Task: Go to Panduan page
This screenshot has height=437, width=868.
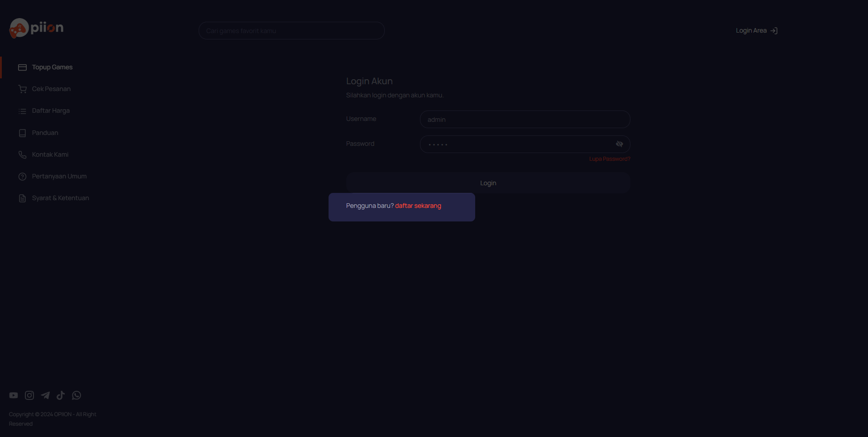Action: 45,133
